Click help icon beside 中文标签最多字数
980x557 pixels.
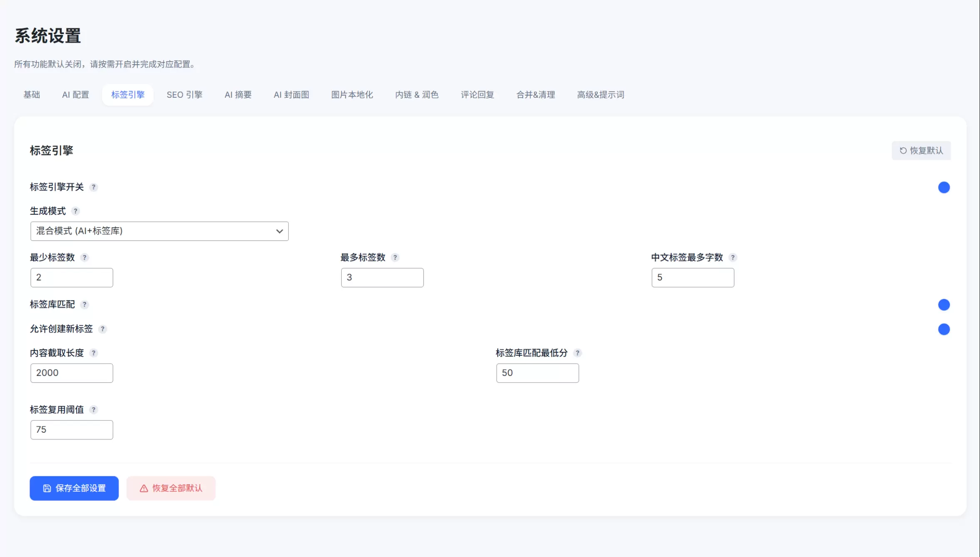pos(732,257)
